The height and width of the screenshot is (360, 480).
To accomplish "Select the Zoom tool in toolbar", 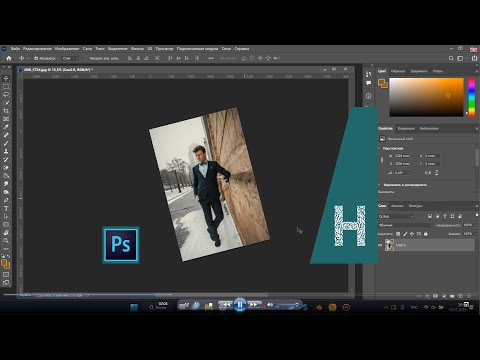I will click(6, 241).
